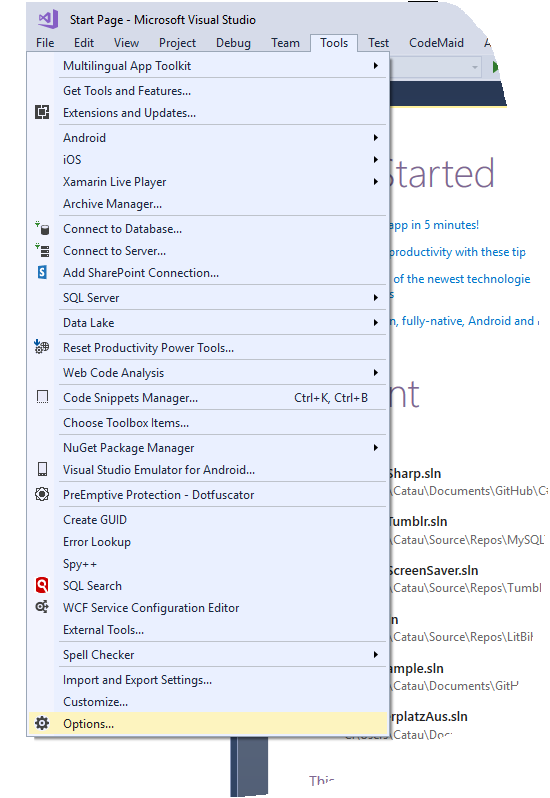550x798 pixels.
Task: Expand the Android submenu arrow
Action: (x=375, y=137)
